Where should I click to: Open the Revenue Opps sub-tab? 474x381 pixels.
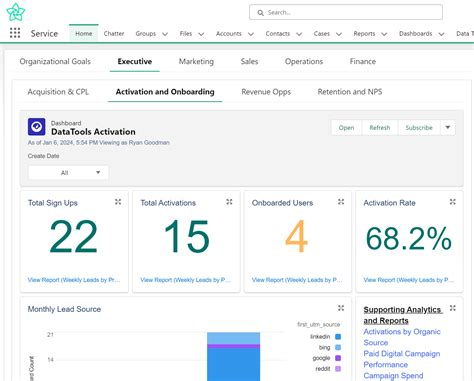tap(266, 92)
